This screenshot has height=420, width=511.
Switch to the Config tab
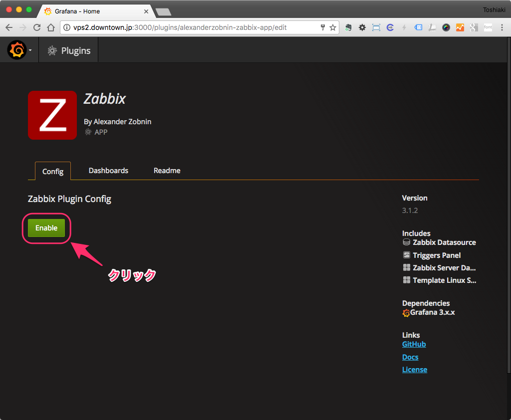[x=53, y=172]
